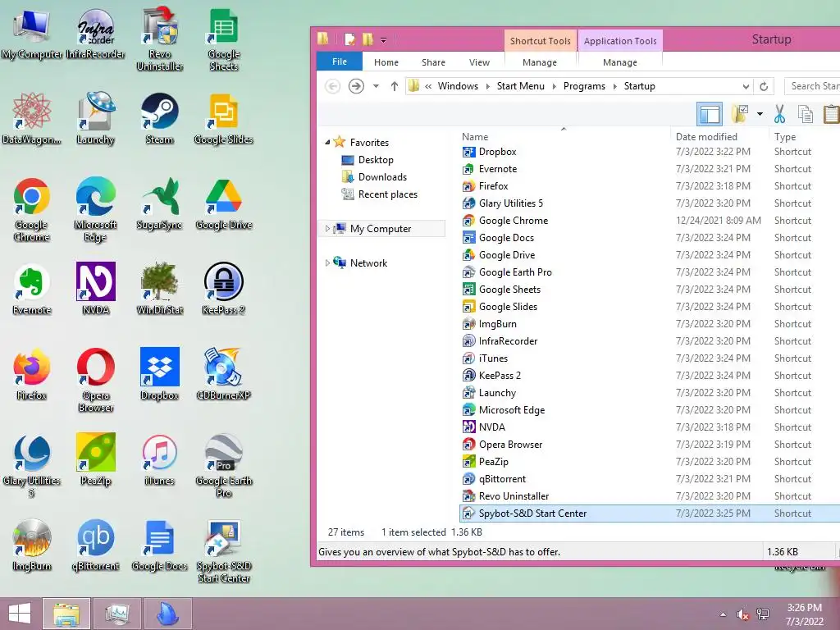Click Start Menu in the address breadcrumb
Viewport: 840px width, 630px height.
tap(520, 86)
